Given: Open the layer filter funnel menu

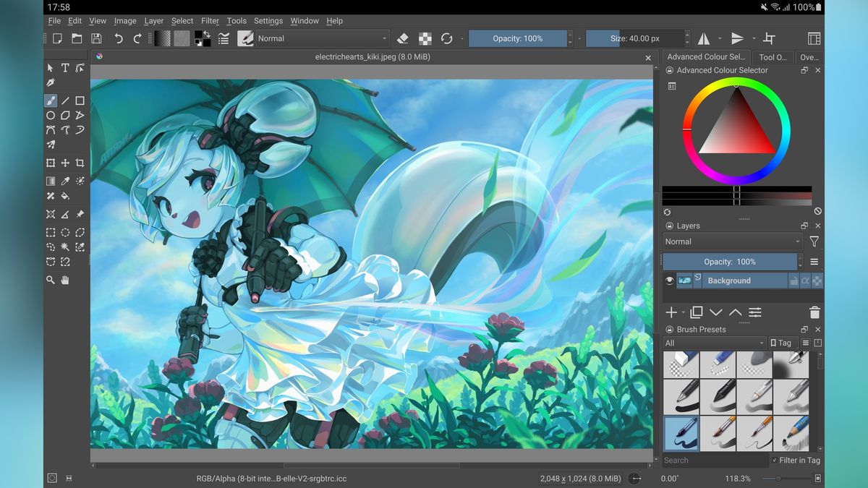Looking at the screenshot, I should (814, 241).
